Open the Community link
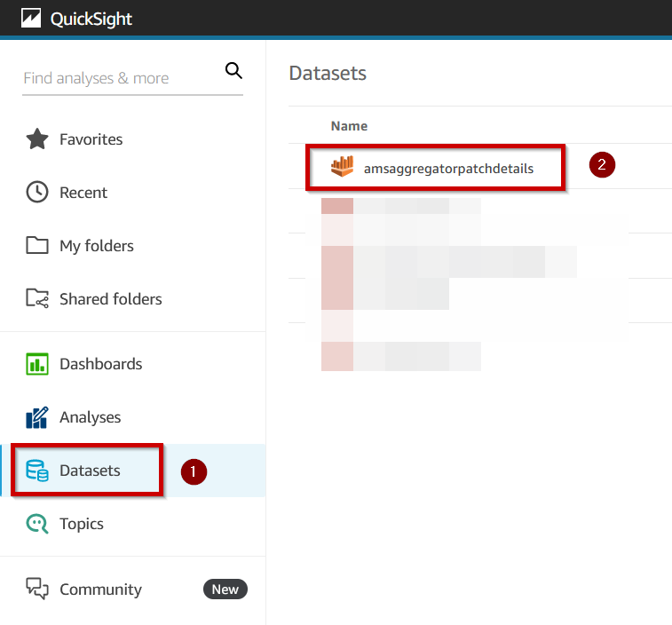The image size is (672, 625). (x=100, y=589)
